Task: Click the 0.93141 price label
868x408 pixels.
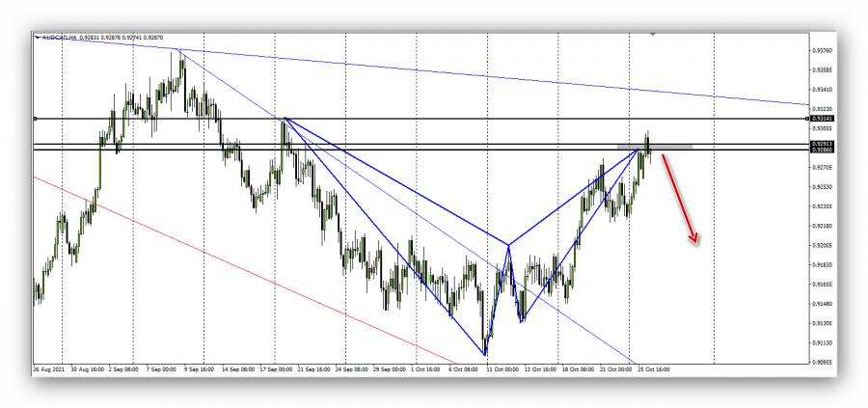Action: [823, 119]
